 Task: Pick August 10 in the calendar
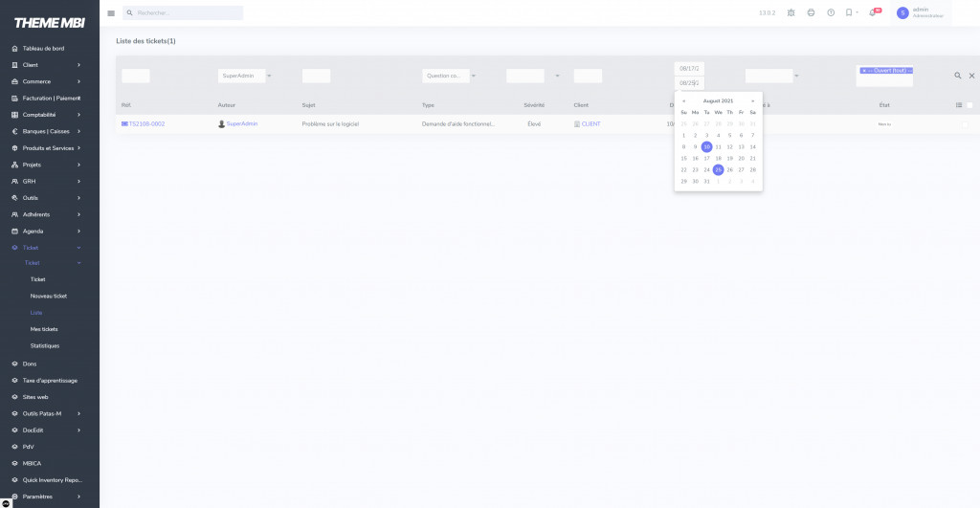click(x=707, y=146)
